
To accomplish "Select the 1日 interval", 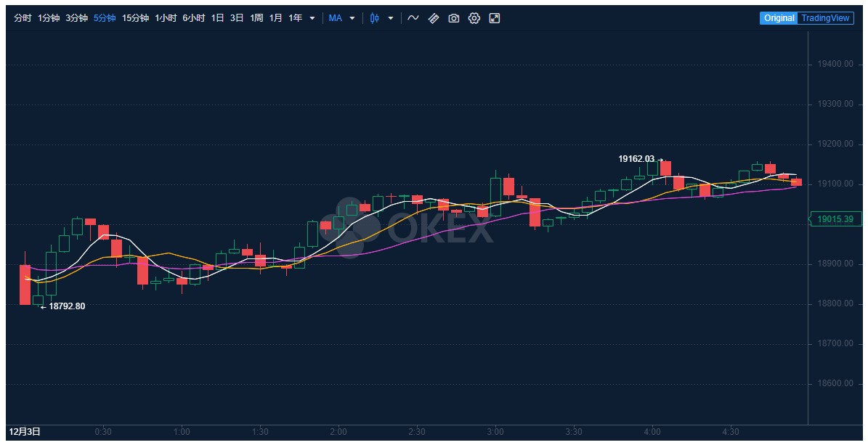I will tap(218, 18).
